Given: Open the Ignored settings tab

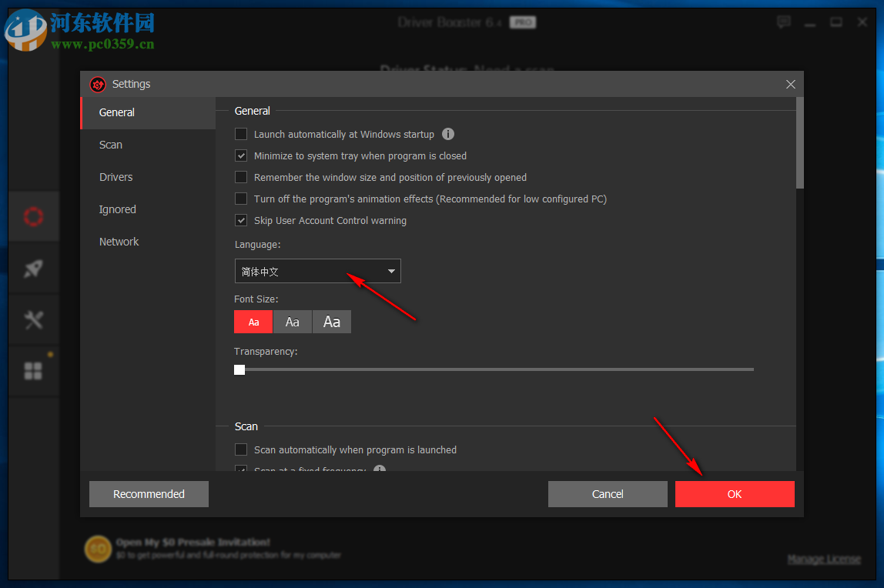Looking at the screenshot, I should coord(149,209).
